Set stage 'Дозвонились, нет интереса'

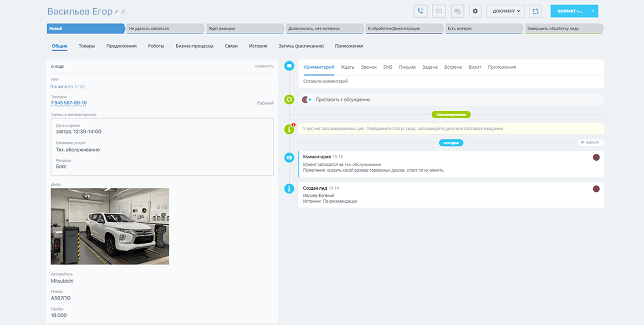tap(324, 28)
